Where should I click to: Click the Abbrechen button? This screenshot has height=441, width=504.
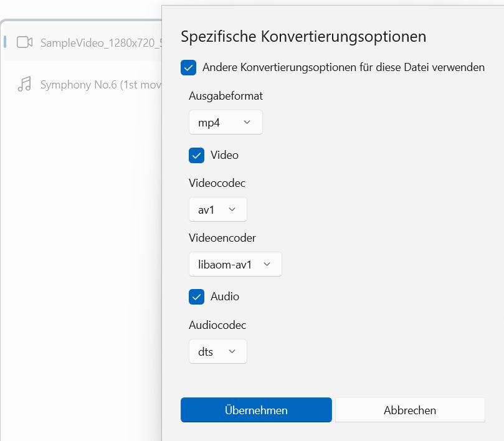click(x=409, y=410)
